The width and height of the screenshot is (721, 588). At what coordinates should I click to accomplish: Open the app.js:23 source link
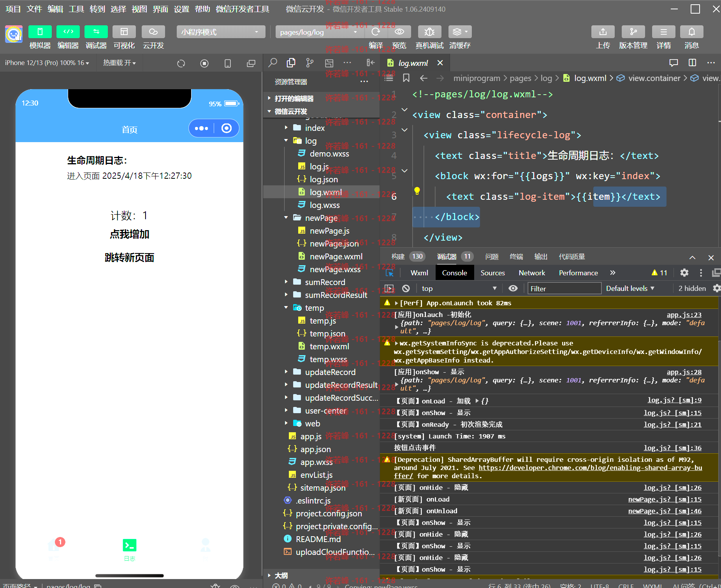point(684,315)
